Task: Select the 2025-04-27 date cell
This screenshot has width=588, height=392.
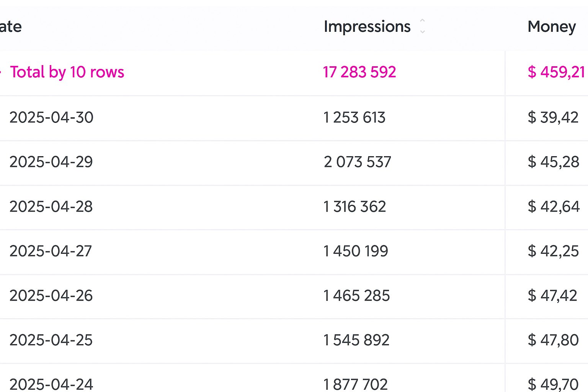Action: [x=51, y=251]
